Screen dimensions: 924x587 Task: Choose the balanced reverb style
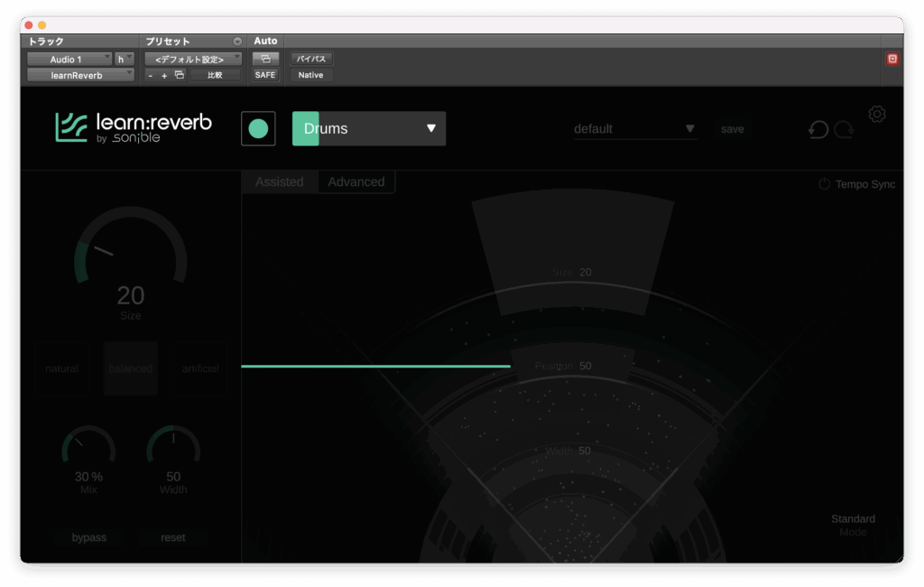coord(131,368)
